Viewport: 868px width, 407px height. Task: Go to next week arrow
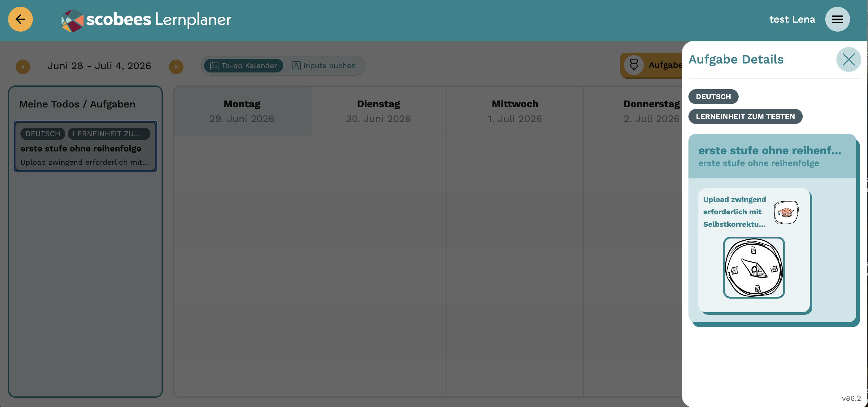(x=176, y=66)
